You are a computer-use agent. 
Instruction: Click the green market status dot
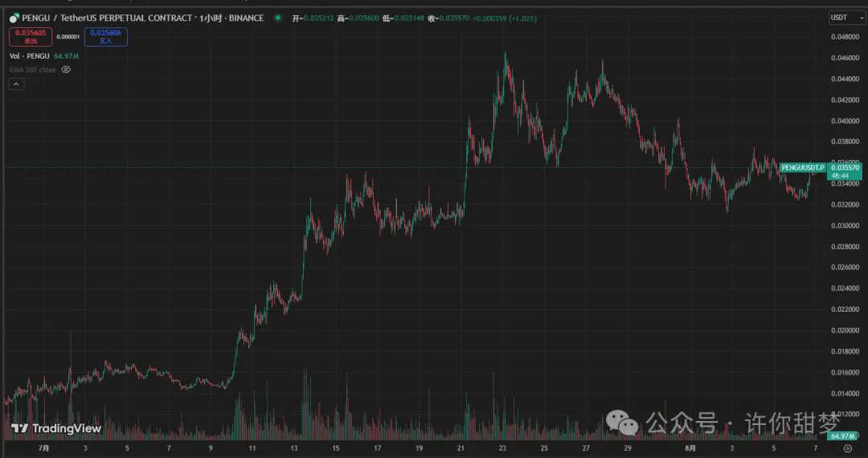(x=278, y=18)
